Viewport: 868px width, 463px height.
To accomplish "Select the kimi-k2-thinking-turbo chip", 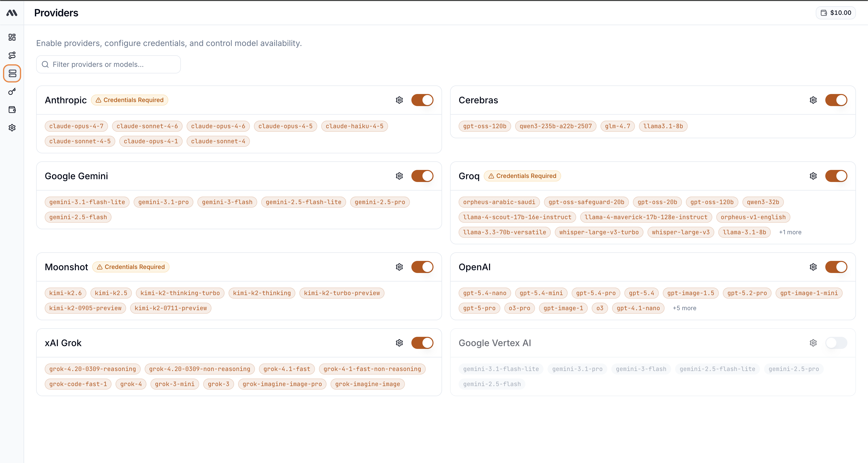I will coord(180,293).
